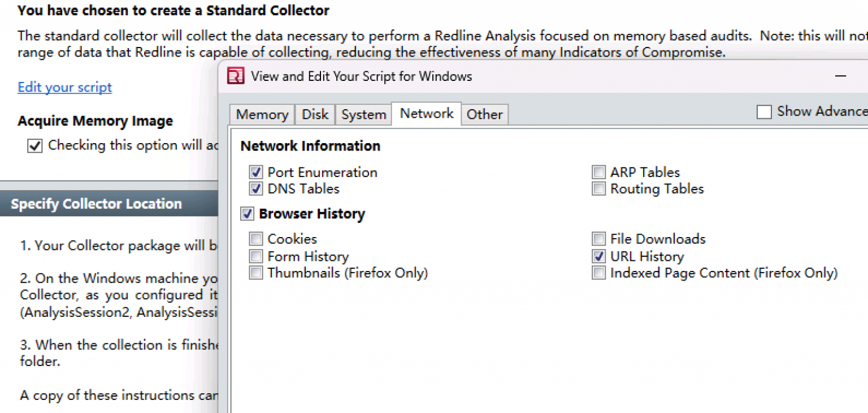Check the Form History option
This screenshot has height=413, width=868.
click(255, 256)
